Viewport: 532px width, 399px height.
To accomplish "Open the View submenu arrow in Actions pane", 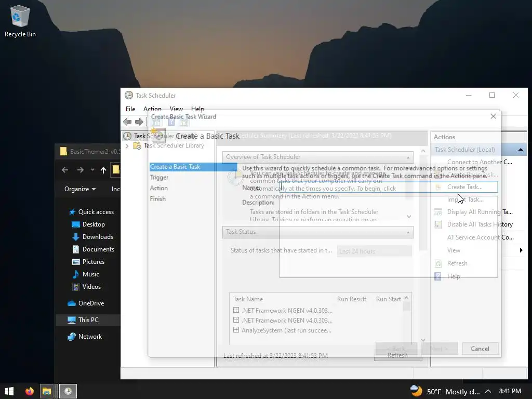I will click(x=521, y=250).
